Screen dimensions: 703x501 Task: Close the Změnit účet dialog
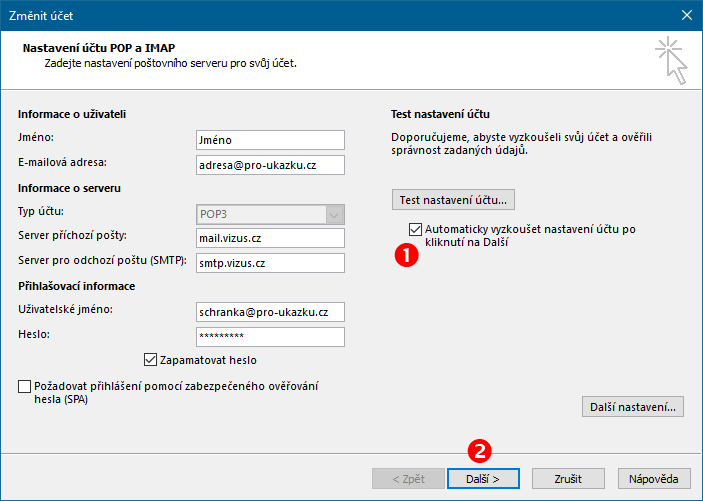point(686,15)
